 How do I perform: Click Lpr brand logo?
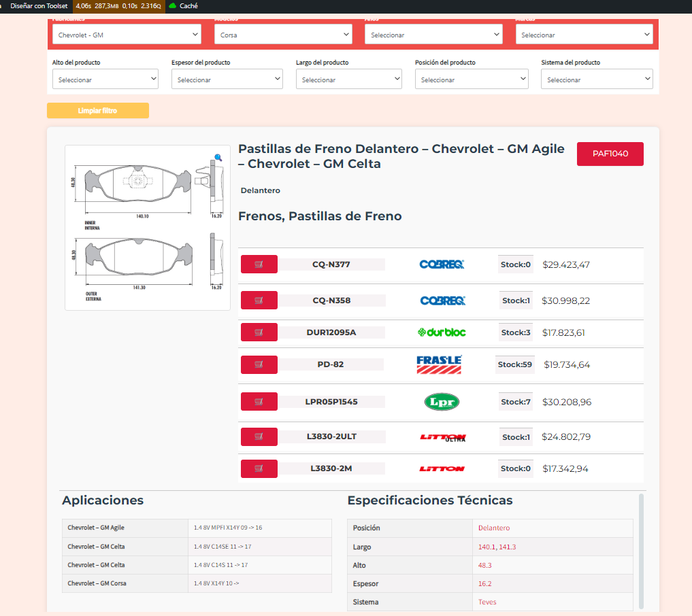pos(442,402)
